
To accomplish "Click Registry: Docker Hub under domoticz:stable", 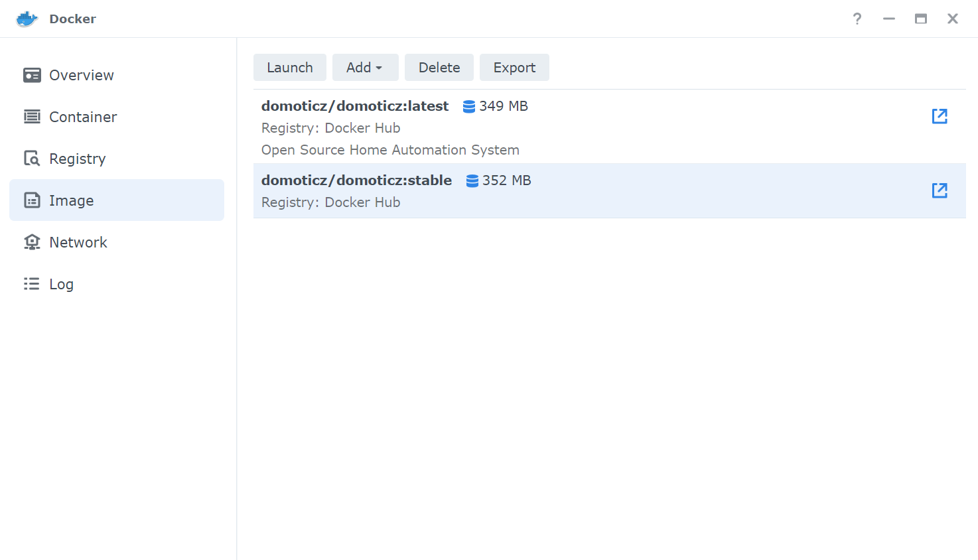I will point(331,202).
